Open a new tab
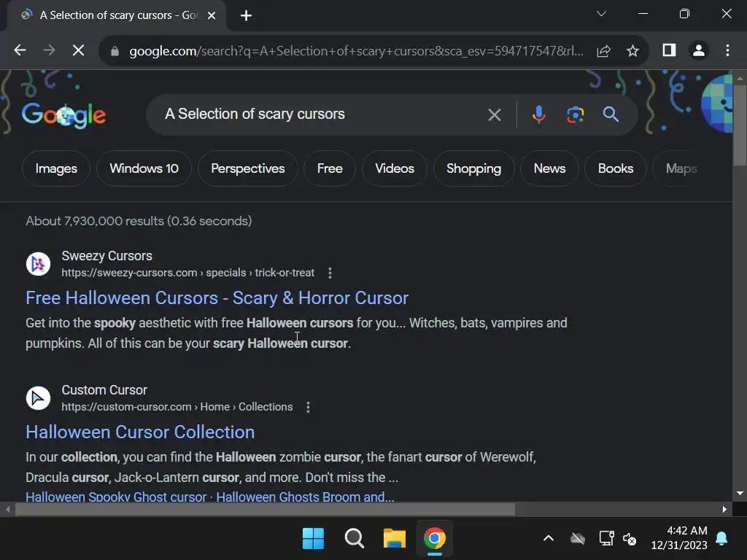 click(x=246, y=16)
